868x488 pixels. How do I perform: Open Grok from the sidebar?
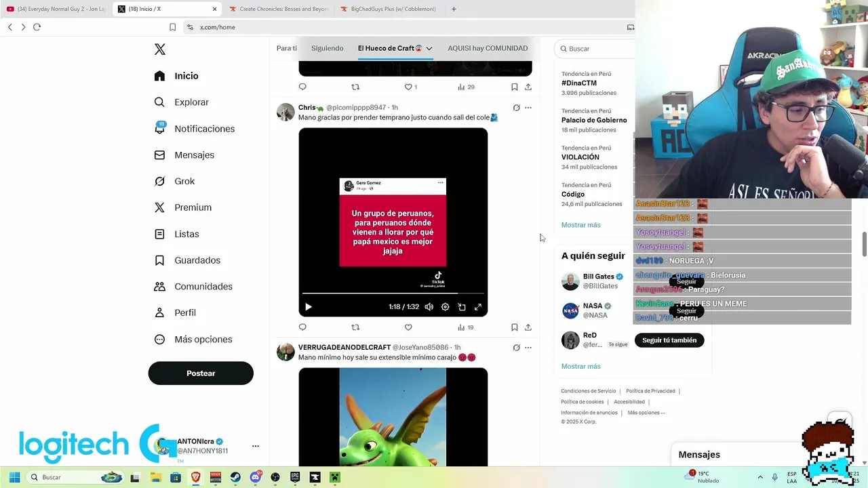174,181
